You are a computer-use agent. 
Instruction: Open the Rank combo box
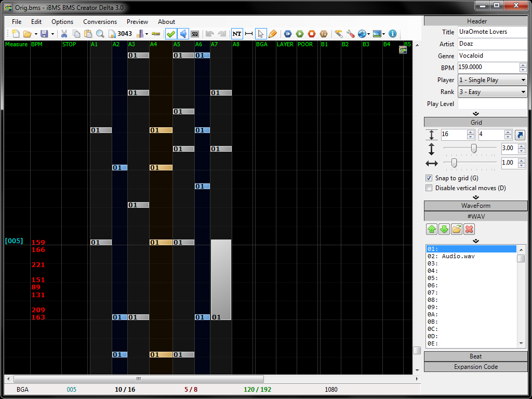[493, 92]
